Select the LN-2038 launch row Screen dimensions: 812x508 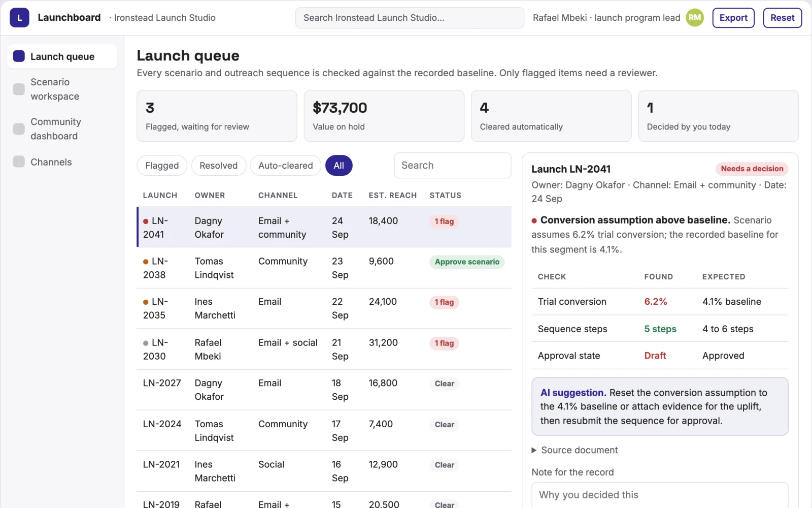(x=324, y=268)
